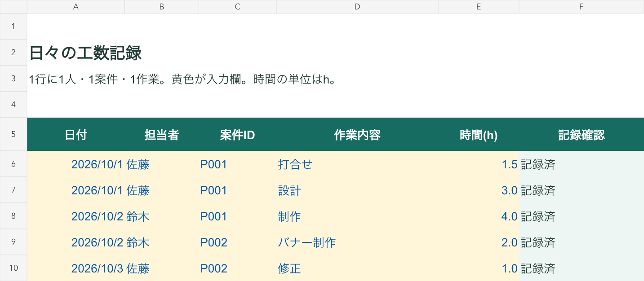Screen dimensions: 644x281
Task: Click the バナー制作 work cell
Action: (357, 242)
